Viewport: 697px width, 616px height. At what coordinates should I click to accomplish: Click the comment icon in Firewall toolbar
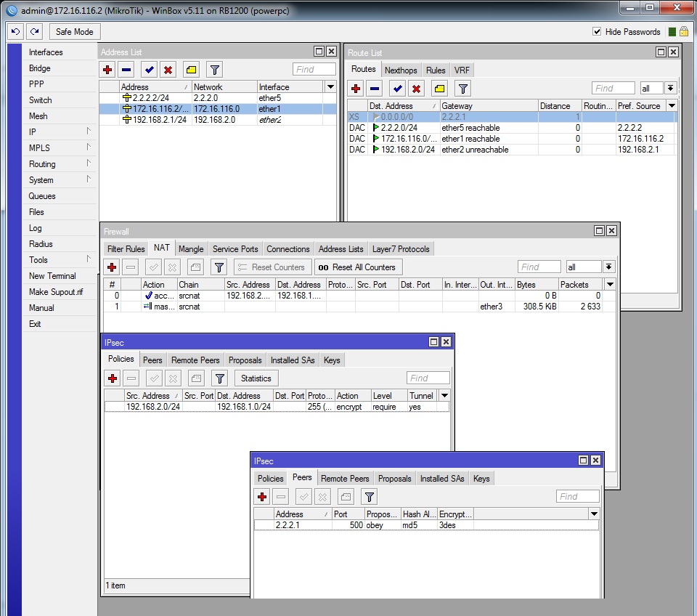click(x=195, y=267)
